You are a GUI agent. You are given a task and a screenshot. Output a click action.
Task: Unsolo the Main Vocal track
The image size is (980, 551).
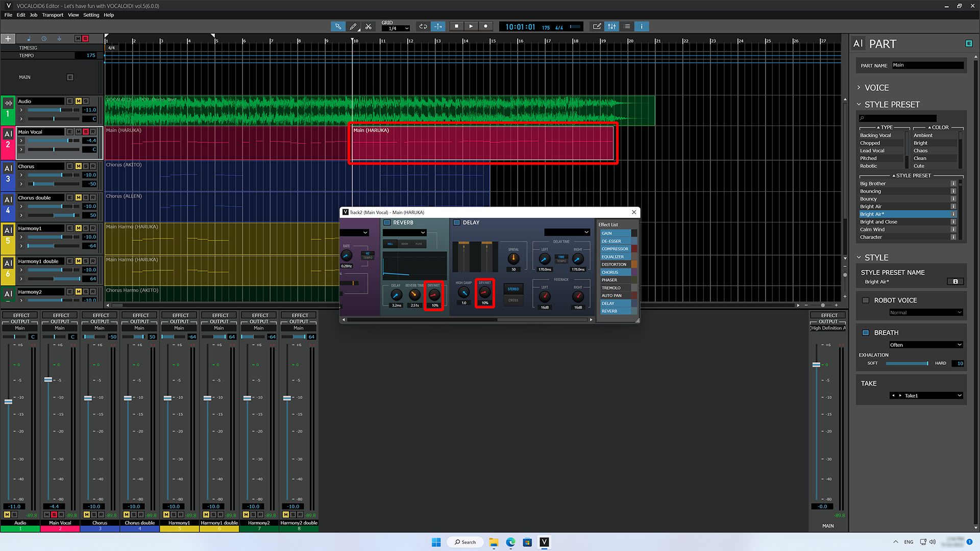pos(86,132)
